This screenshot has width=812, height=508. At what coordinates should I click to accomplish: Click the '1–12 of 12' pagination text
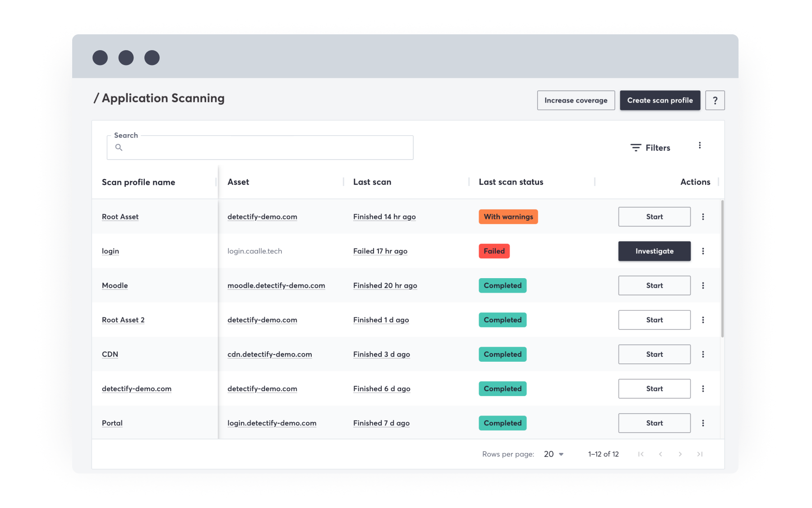coord(603,454)
